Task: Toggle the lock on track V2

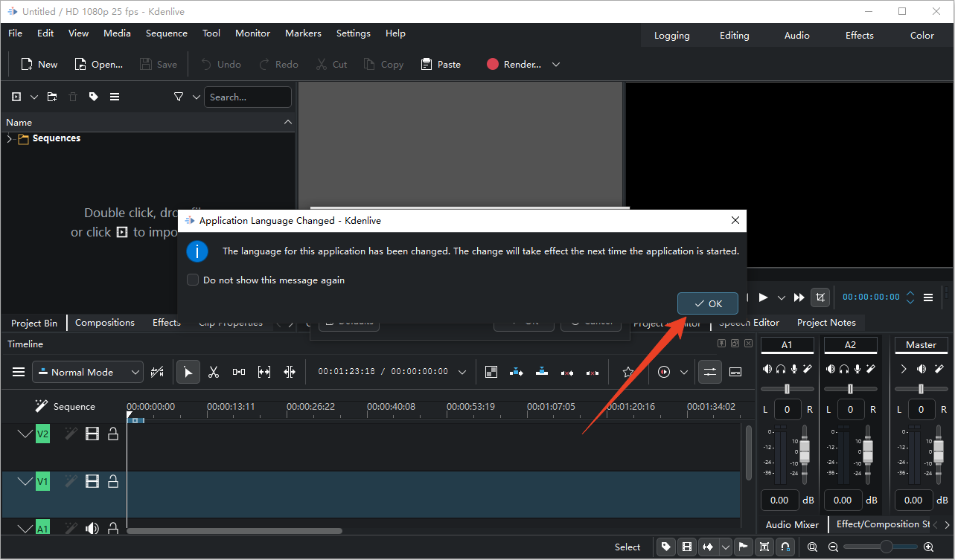Action: click(x=113, y=434)
